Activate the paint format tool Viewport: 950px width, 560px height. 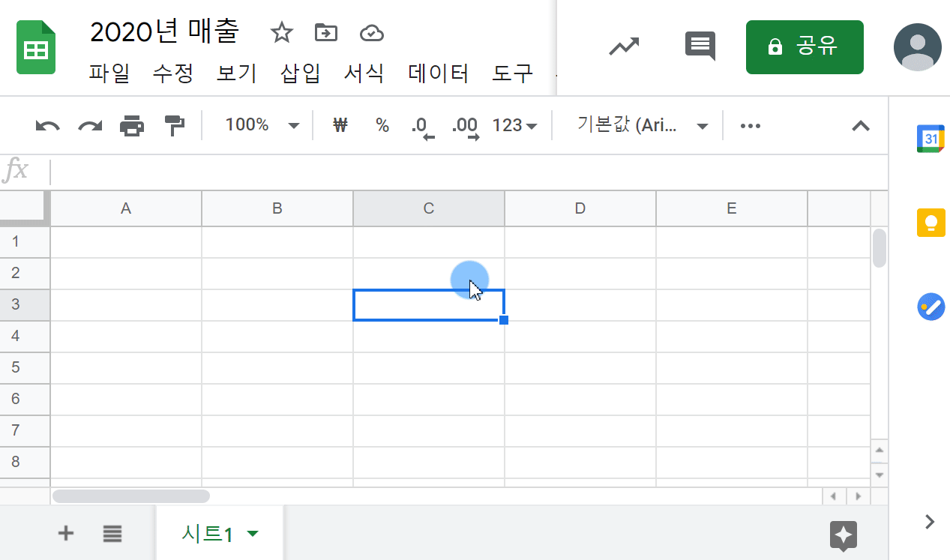tap(175, 126)
